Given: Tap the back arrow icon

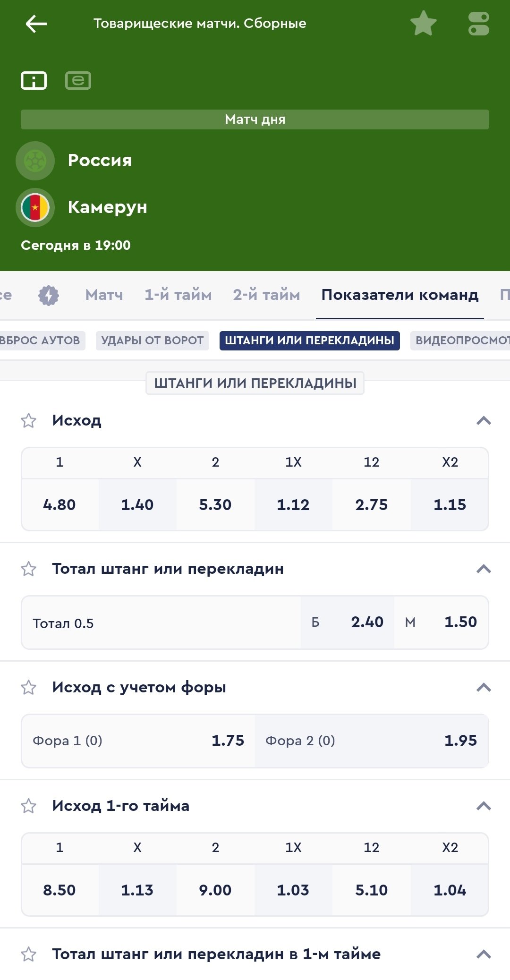Looking at the screenshot, I should tap(36, 24).
